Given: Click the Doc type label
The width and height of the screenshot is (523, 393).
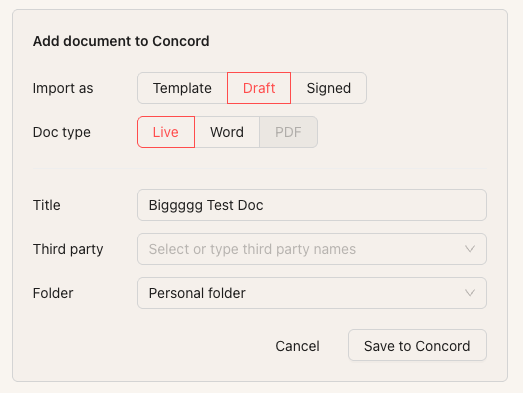Looking at the screenshot, I should pos(62,132).
